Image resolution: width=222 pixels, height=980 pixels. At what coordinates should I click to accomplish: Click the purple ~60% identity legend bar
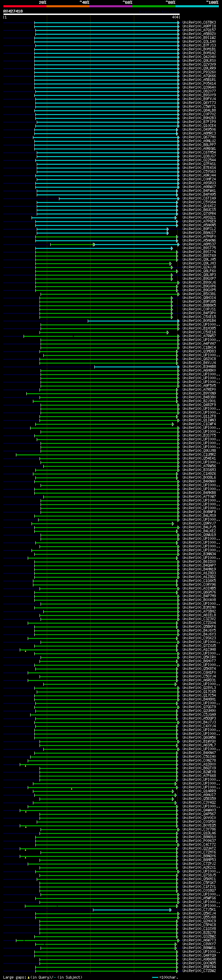[111, 6]
